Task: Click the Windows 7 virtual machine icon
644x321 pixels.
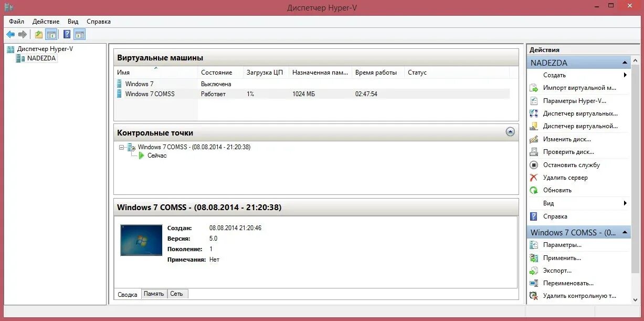Action: point(119,84)
